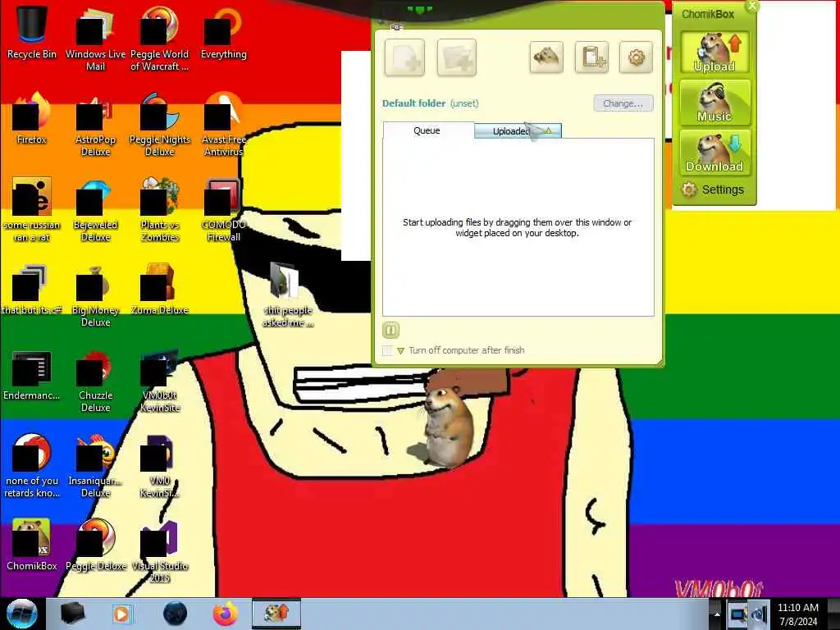Click Upload in the ChomikBox widget
Viewport: 840px width, 630px height.
714,52
